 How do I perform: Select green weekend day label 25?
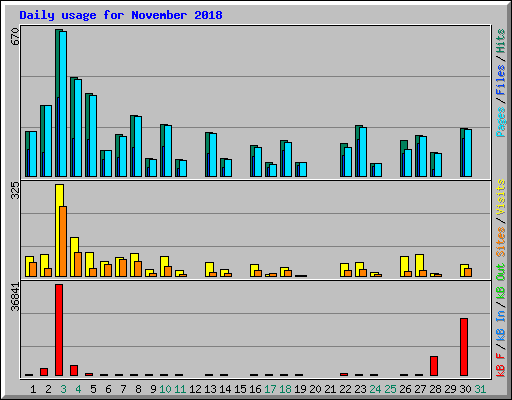point(390,389)
